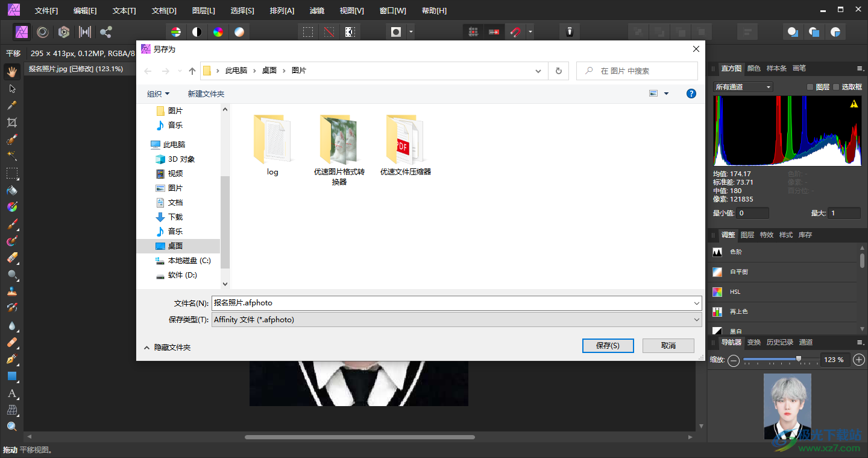868x458 pixels.
Task: Refresh the folder listing
Action: click(558, 71)
